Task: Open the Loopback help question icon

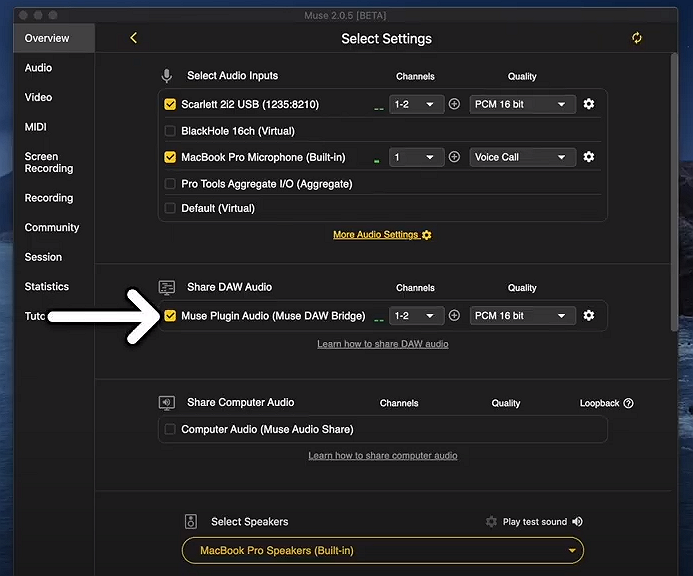Action: point(628,403)
